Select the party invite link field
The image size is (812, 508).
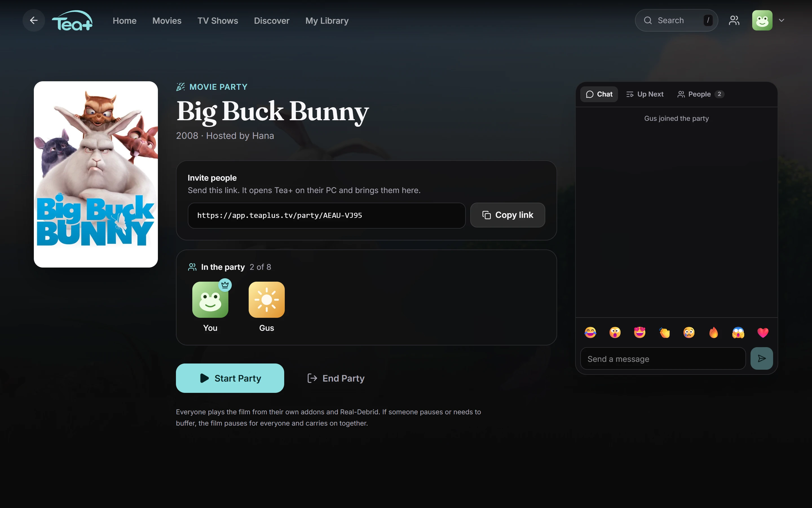[326, 216]
